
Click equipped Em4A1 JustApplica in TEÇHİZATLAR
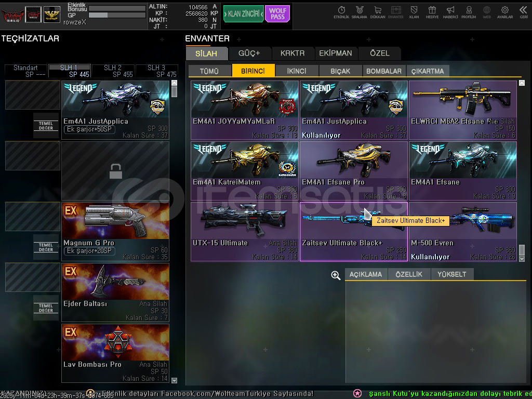click(x=115, y=110)
